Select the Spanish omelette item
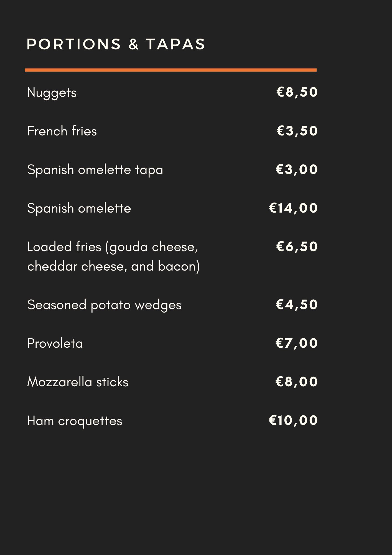 pos(79,209)
